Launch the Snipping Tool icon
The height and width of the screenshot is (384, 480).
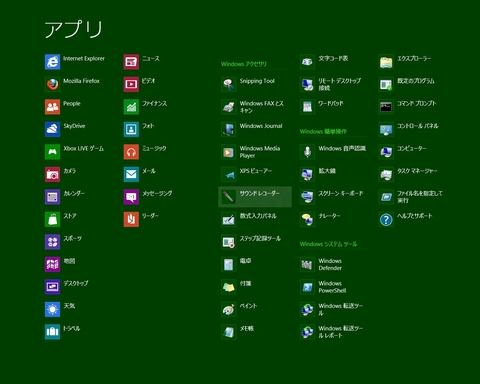(229, 84)
